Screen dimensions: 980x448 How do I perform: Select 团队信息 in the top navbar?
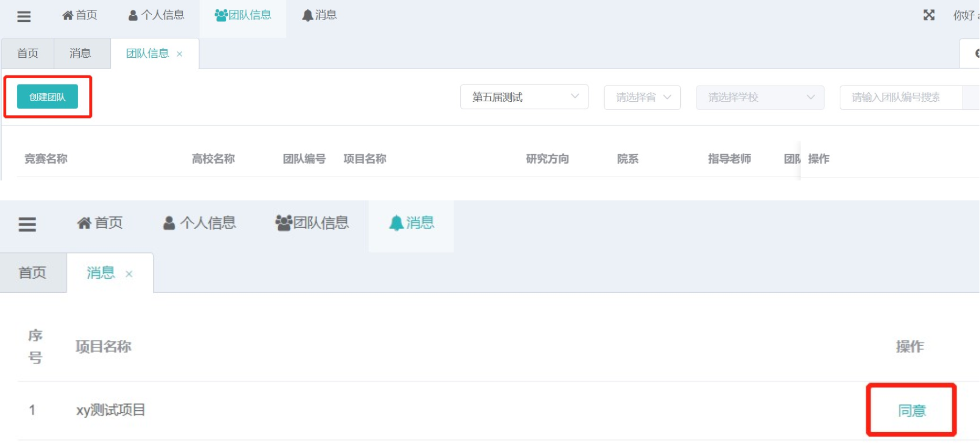[243, 15]
